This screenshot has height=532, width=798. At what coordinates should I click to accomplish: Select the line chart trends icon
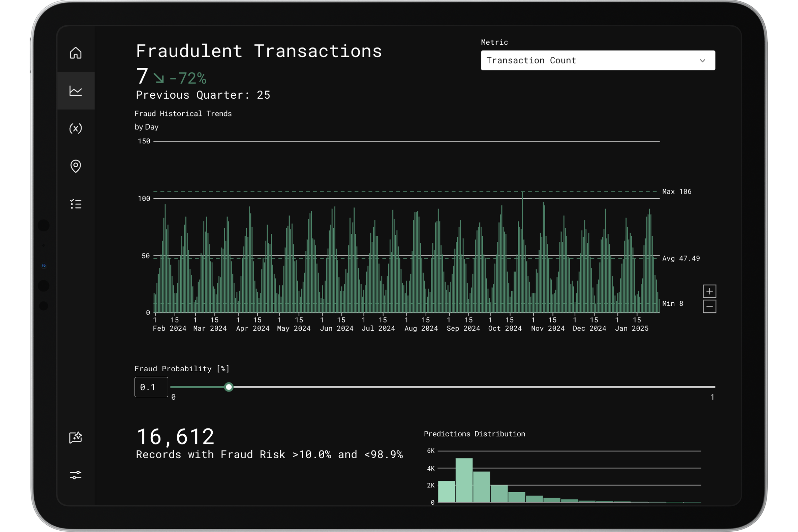[x=76, y=91]
